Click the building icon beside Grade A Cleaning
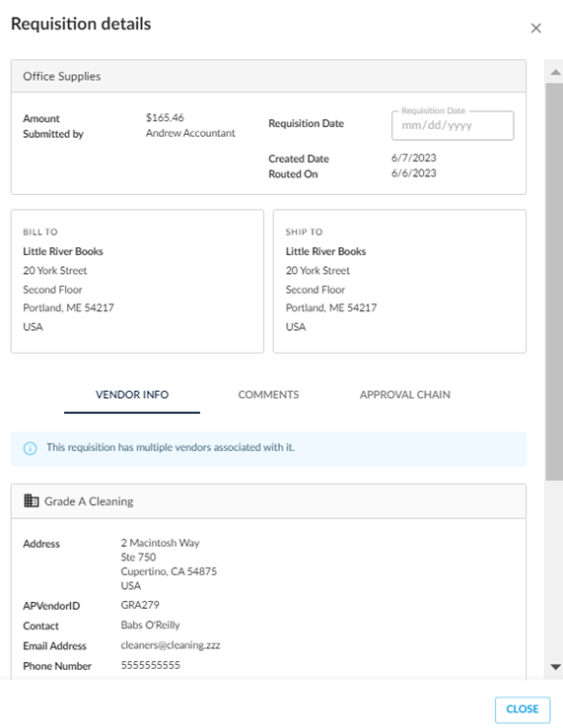Image resolution: width=563 pixels, height=728 pixels. (32, 500)
